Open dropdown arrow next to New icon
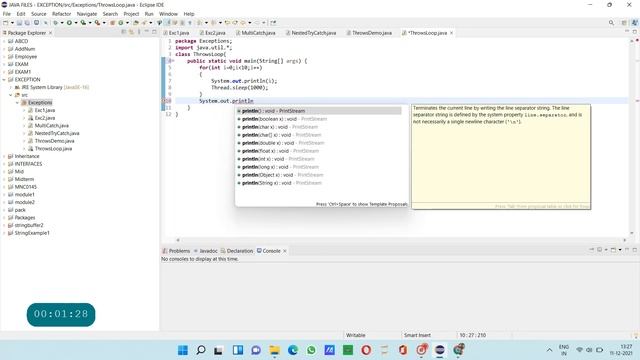This screenshot has height=360, width=640. [x=12, y=23]
